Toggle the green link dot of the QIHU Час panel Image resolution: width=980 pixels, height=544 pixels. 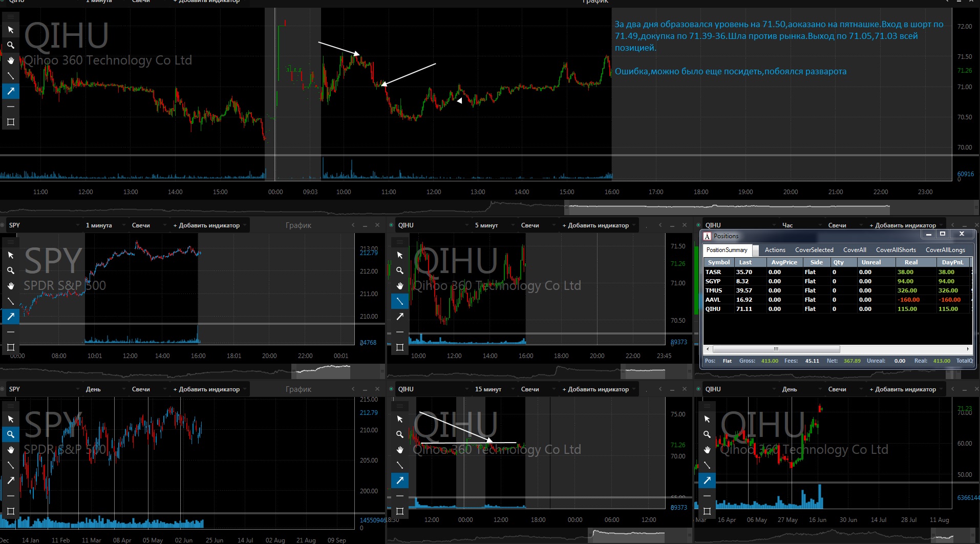699,225
